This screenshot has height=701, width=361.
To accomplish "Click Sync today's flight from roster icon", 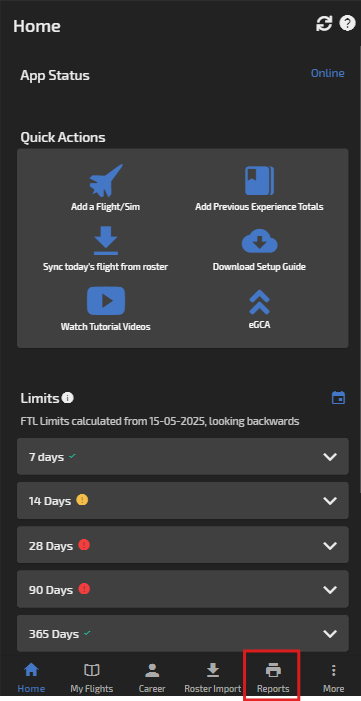I will [x=106, y=241].
